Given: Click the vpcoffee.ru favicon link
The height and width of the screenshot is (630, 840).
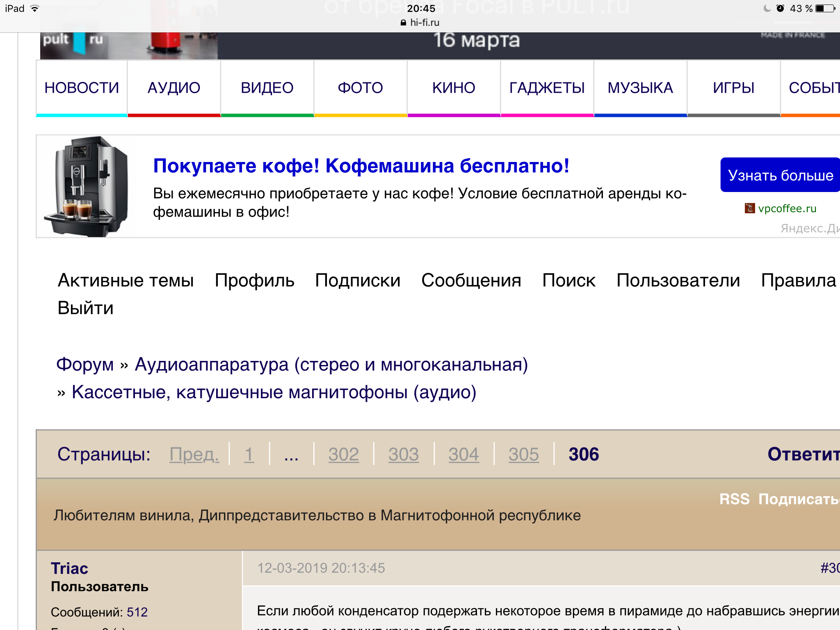Looking at the screenshot, I should pyautogui.click(x=749, y=208).
